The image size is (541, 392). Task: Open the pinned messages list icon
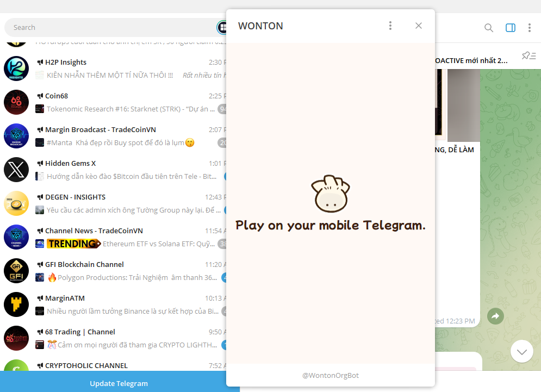coord(528,55)
